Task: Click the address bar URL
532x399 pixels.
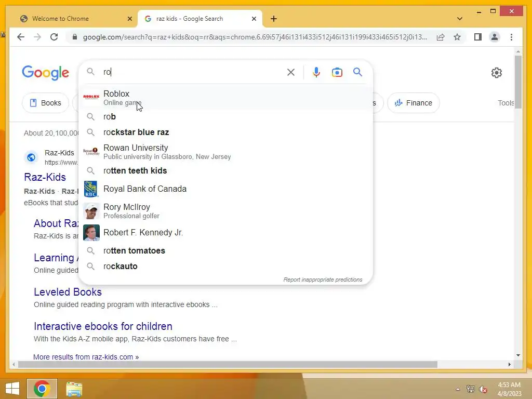Action: pos(255,37)
